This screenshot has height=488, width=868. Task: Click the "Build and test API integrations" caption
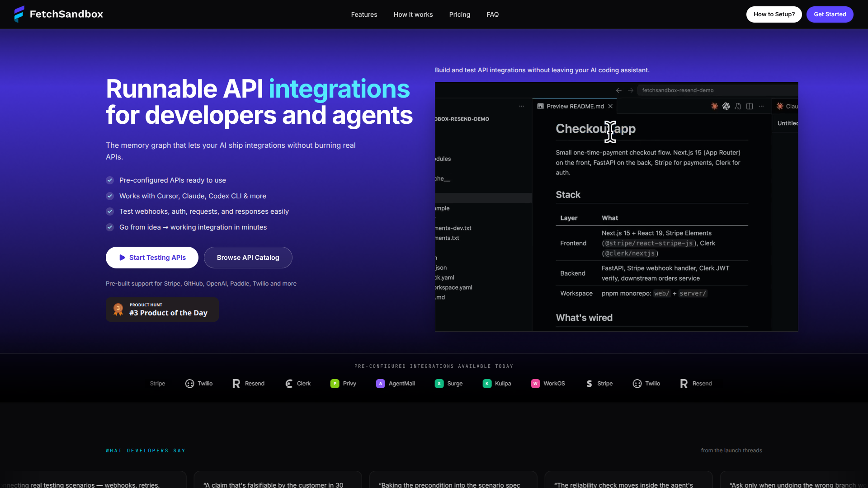(x=542, y=70)
